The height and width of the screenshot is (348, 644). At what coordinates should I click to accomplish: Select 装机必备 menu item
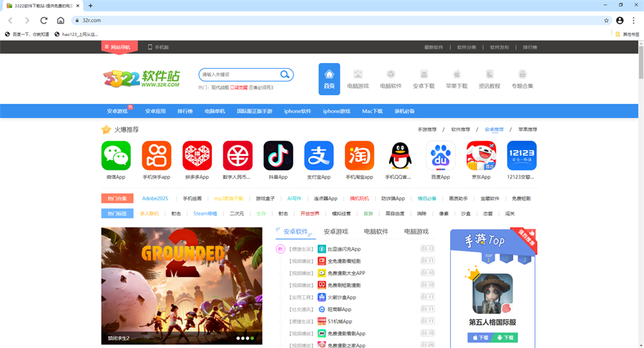click(x=404, y=111)
